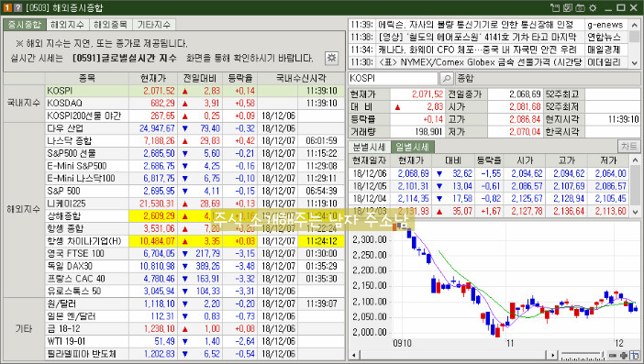Click the news list scroll-down arrow
Image resolution: width=644 pixels, height=364 pixels.
635,62
